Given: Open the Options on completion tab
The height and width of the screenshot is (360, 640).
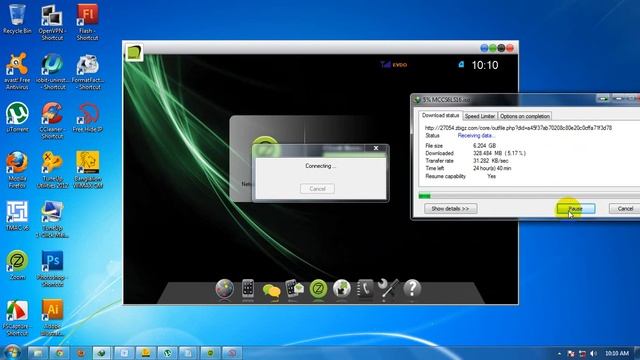Looking at the screenshot, I should 524,116.
